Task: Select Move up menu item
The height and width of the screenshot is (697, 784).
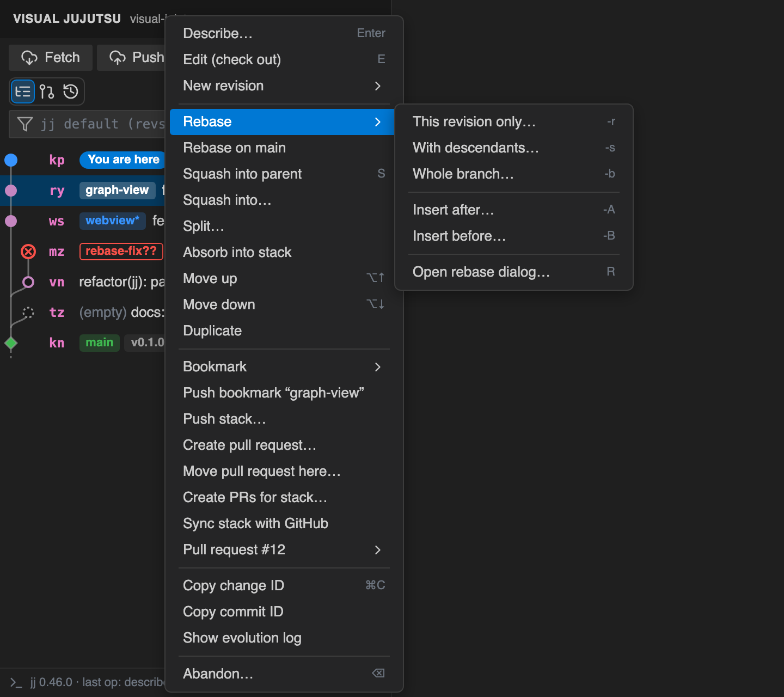Action: [x=283, y=279]
